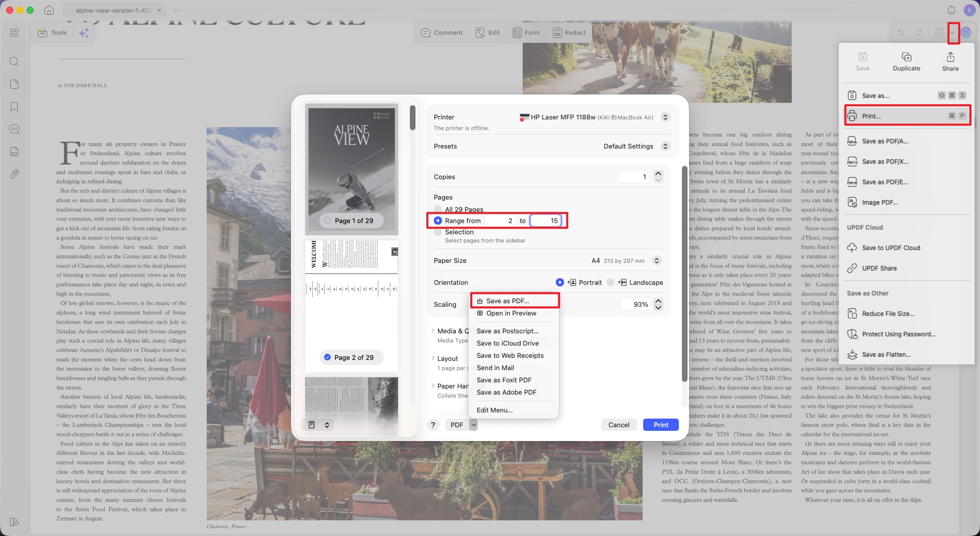Image resolution: width=980 pixels, height=536 pixels.
Task: Click the blue Print button
Action: coord(661,425)
